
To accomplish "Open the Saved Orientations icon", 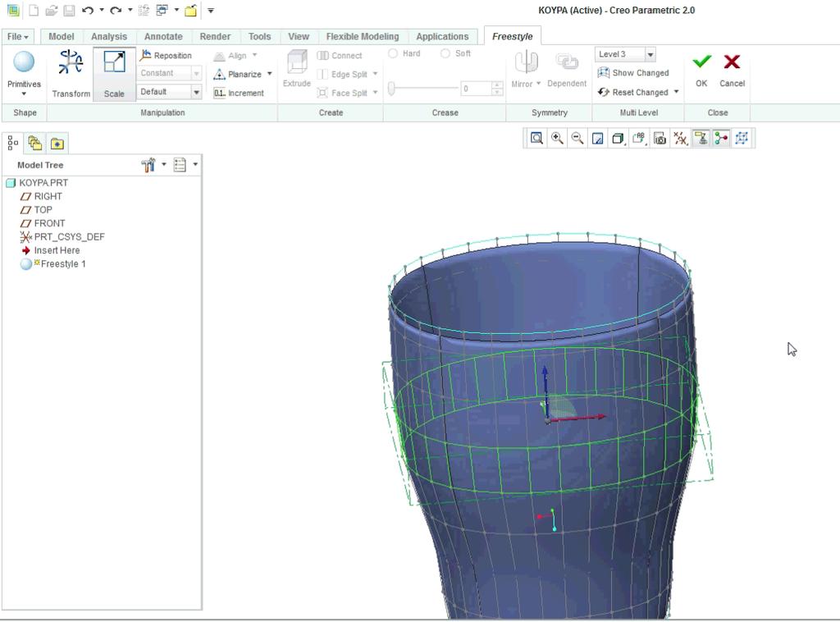I will click(638, 139).
